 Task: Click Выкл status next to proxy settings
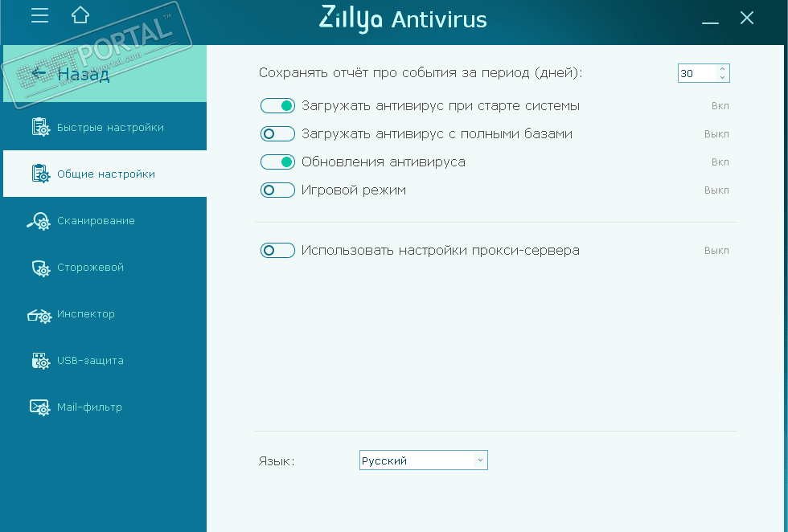point(716,251)
